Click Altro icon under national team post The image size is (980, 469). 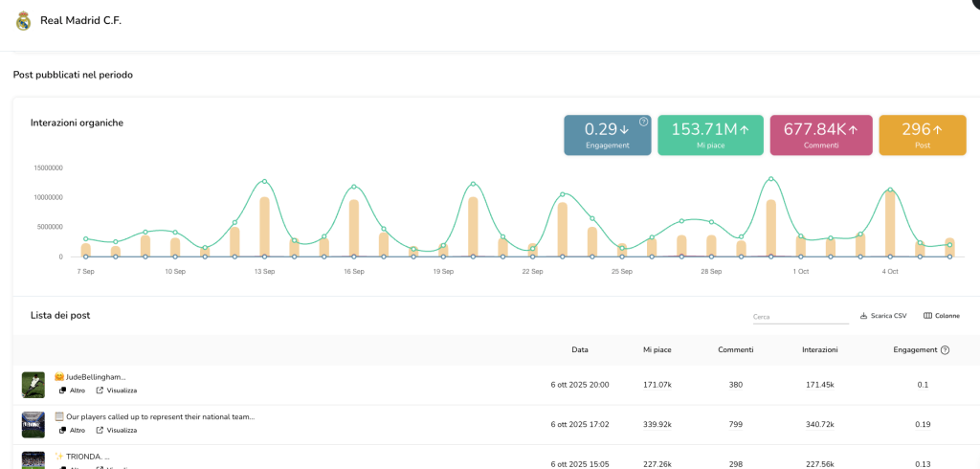[62, 430]
